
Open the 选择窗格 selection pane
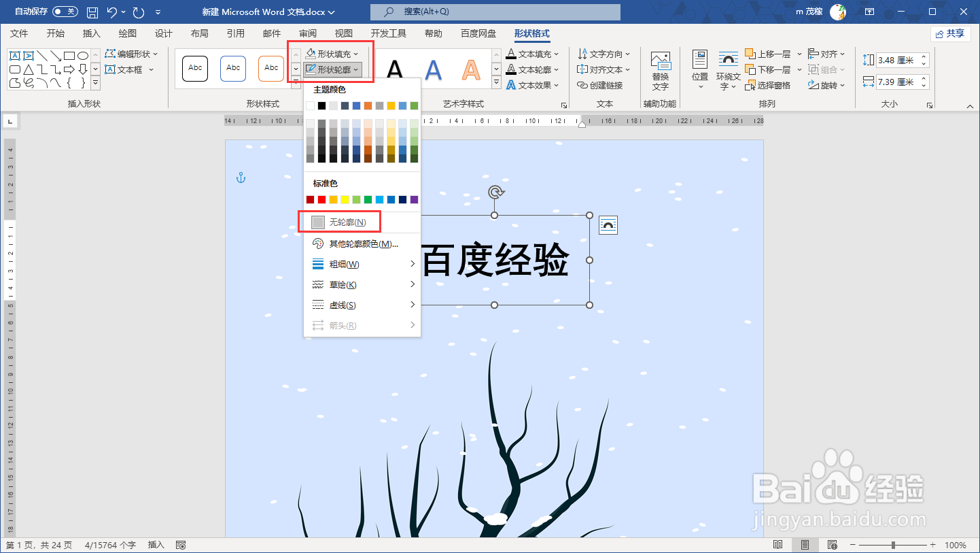768,85
